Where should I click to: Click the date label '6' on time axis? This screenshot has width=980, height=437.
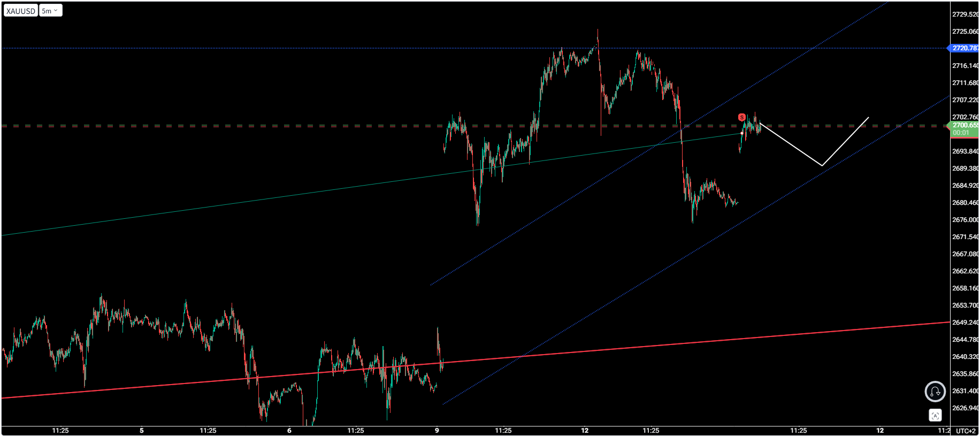point(289,431)
